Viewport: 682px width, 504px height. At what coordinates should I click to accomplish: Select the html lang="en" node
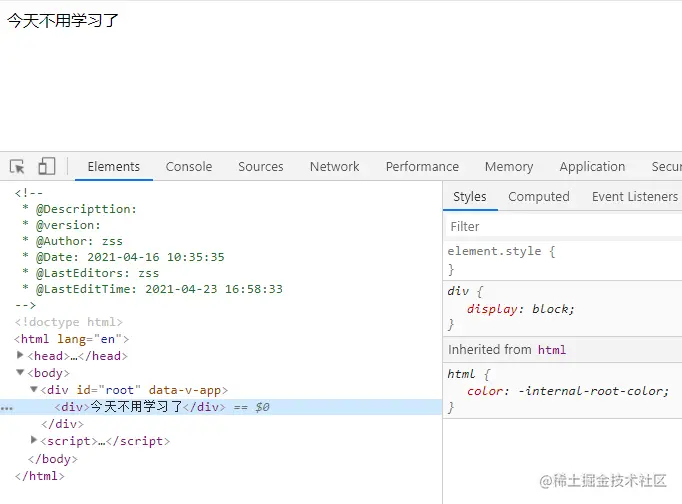(71, 339)
